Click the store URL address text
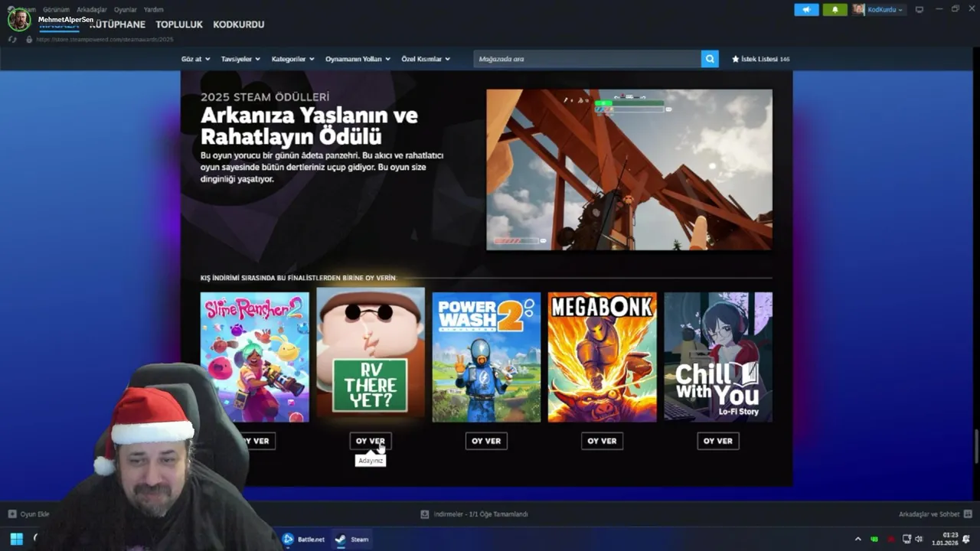The height and width of the screenshot is (551, 980). pyautogui.click(x=105, y=39)
